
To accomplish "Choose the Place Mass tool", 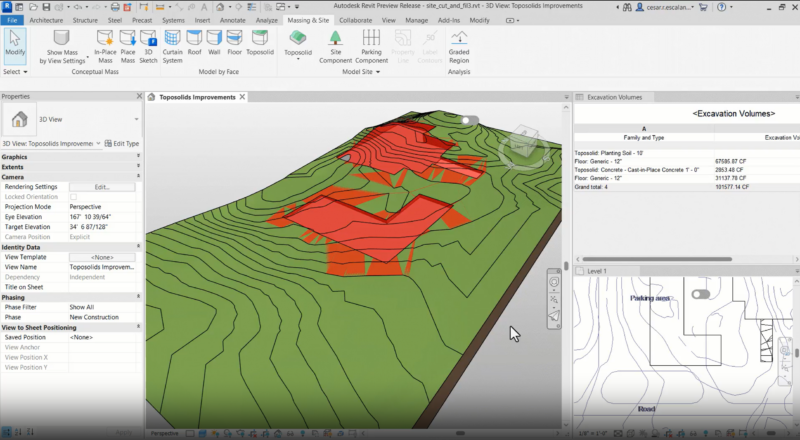I will click(x=128, y=47).
